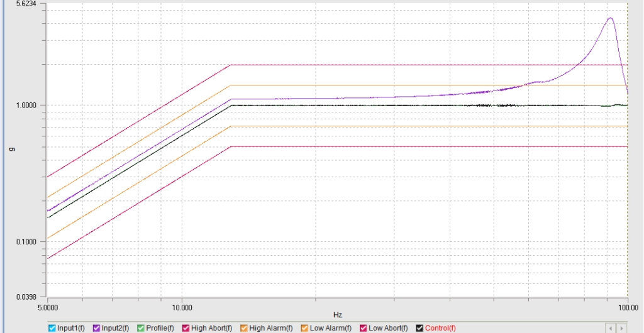Uncheck the Low Abort(f) checkbox
This screenshot has width=644, height=333.
click(x=363, y=328)
